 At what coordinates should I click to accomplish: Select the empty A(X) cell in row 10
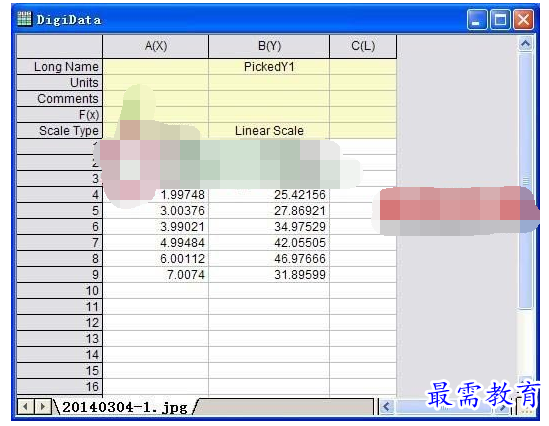155,291
